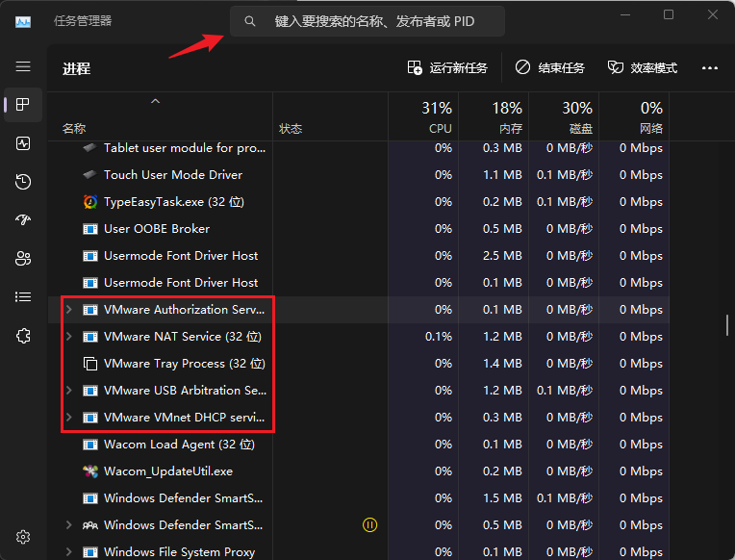
Task: Expand VMware Authorization Service process group
Action: tap(67, 310)
